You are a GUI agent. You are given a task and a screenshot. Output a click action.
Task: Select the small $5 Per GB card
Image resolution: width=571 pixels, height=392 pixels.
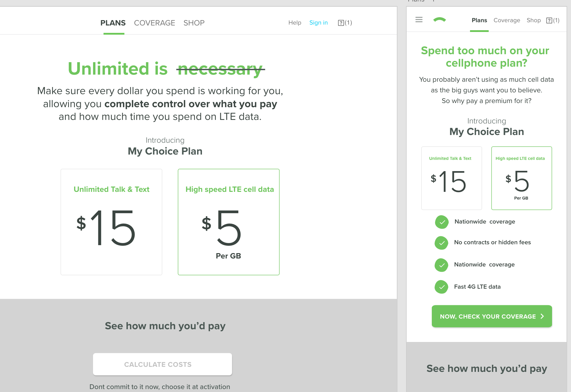(x=521, y=178)
